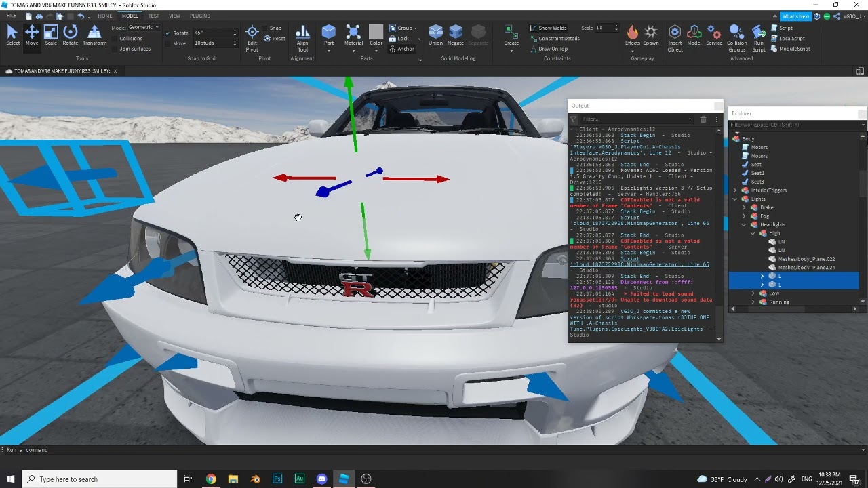Image resolution: width=868 pixels, height=488 pixels.
Task: Click the Output filter funnel icon
Action: 573,119
